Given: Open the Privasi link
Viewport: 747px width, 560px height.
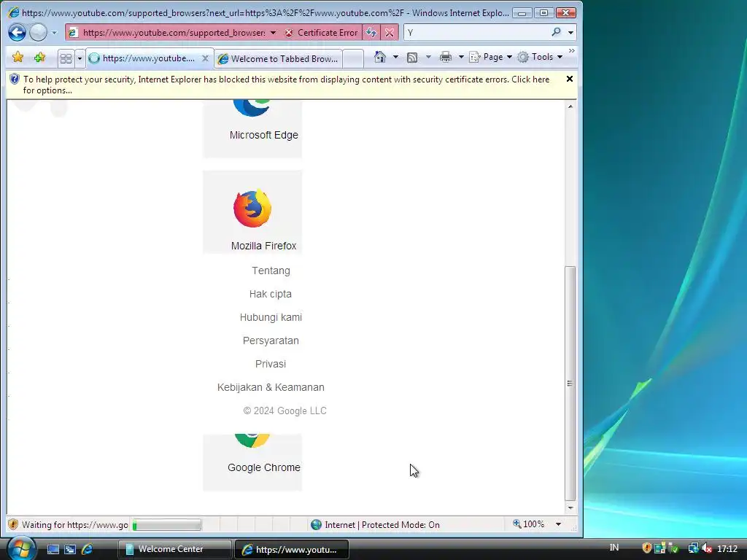Looking at the screenshot, I should [270, 364].
